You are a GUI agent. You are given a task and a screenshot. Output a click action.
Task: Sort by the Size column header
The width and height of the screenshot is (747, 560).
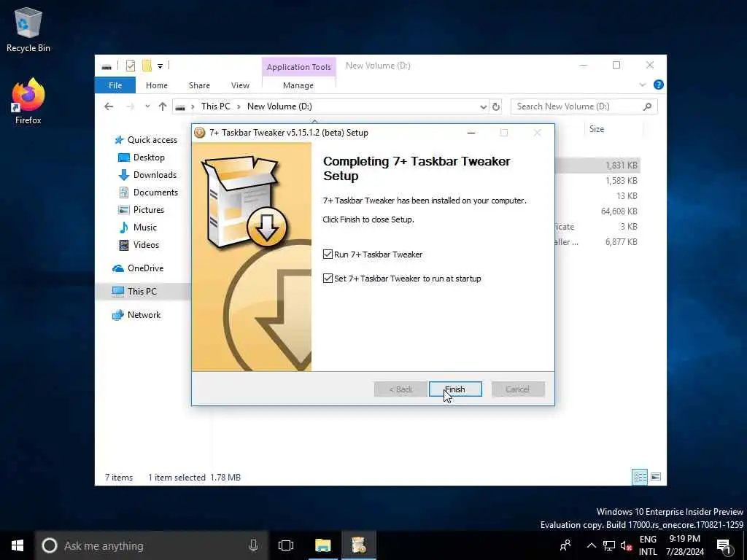[597, 129]
